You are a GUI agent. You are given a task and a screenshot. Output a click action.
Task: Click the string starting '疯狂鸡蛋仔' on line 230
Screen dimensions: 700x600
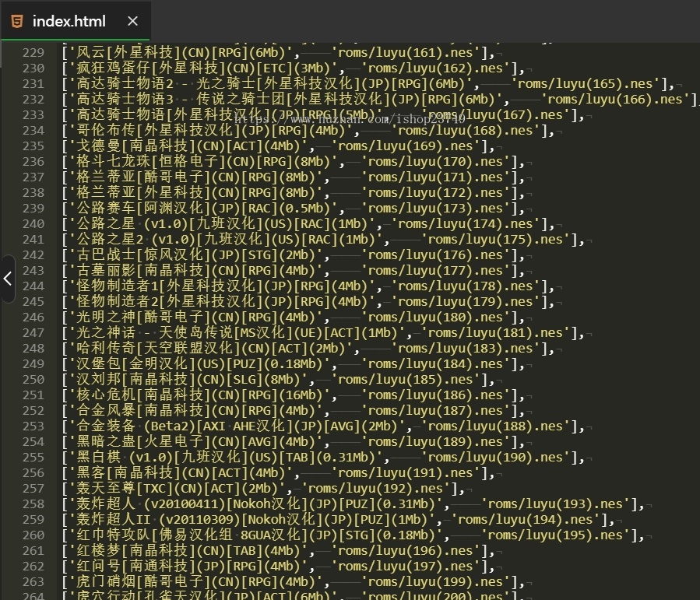[203, 68]
